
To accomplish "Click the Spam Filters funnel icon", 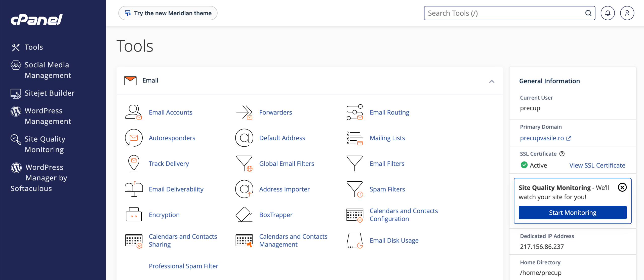I will (354, 189).
